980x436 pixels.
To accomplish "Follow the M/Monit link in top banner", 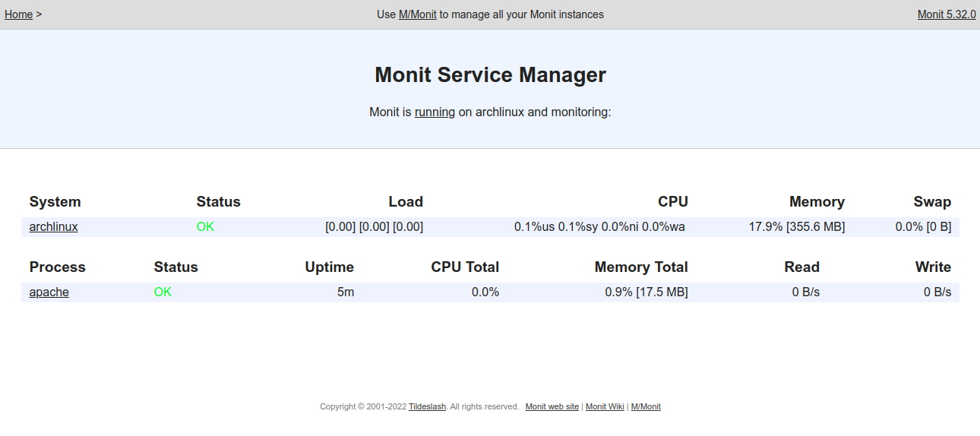I will tap(418, 14).
